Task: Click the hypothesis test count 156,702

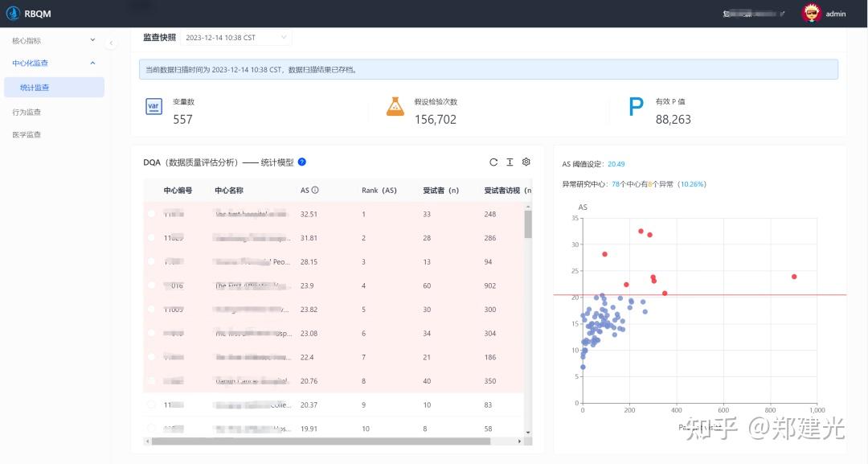Action: [x=436, y=120]
